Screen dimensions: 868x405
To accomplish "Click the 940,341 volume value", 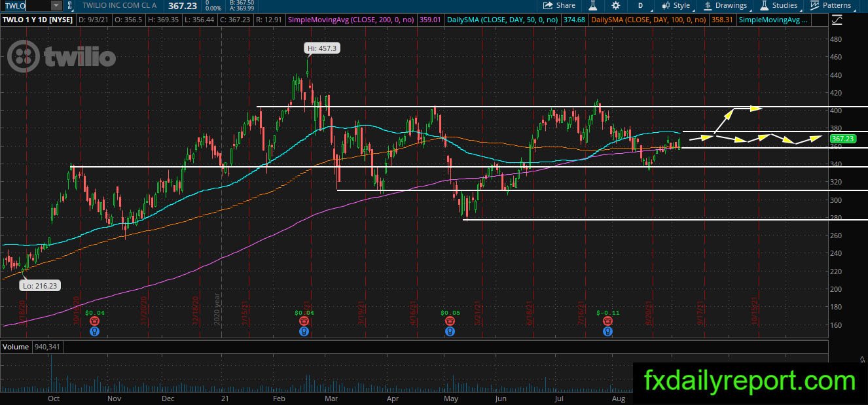I will point(46,347).
